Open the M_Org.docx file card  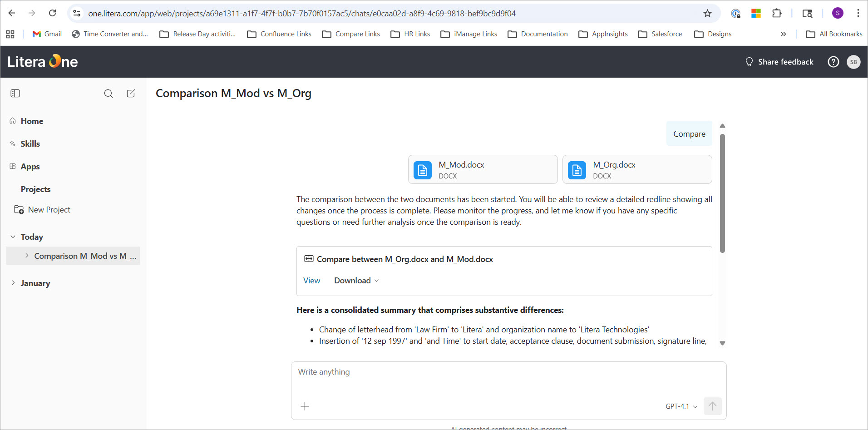(x=637, y=169)
